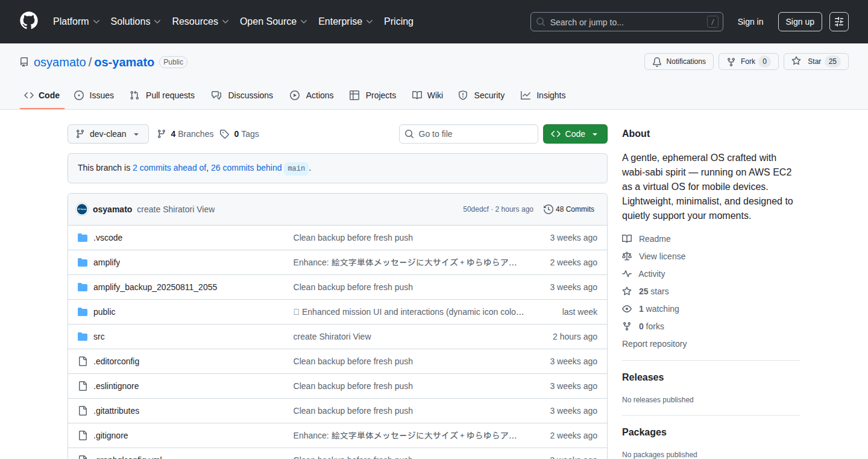The height and width of the screenshot is (459, 868).
Task: Open the main branch label in the banner
Action: [296, 168]
